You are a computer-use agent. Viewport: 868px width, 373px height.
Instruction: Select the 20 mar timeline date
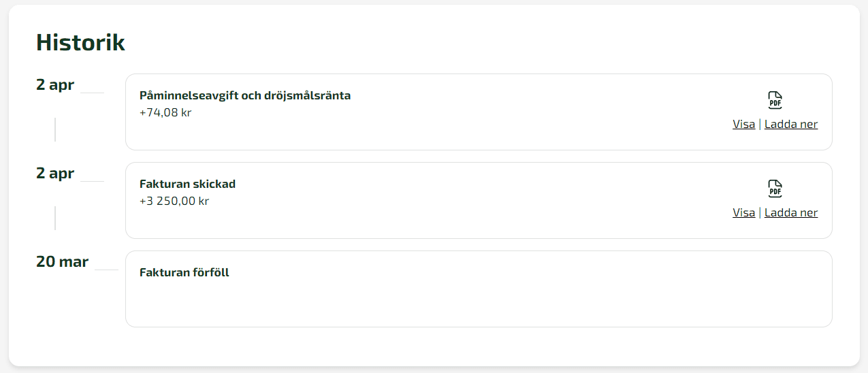click(62, 262)
